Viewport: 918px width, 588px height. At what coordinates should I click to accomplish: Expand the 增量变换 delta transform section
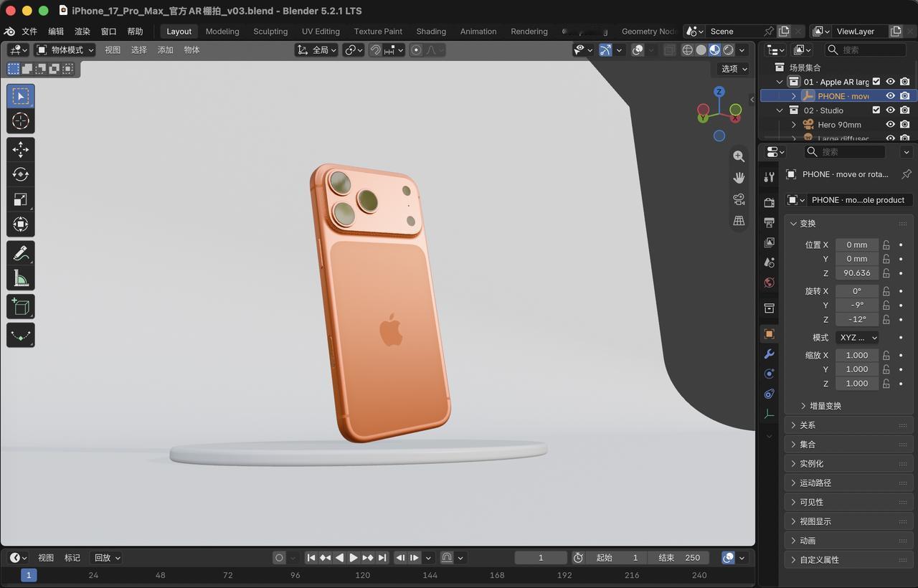(x=803, y=406)
